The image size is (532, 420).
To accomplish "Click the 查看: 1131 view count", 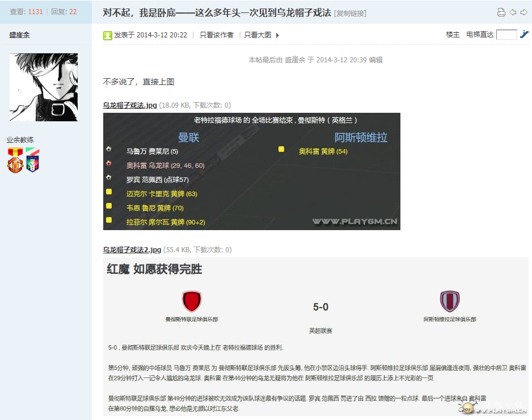I will pyautogui.click(x=26, y=11).
